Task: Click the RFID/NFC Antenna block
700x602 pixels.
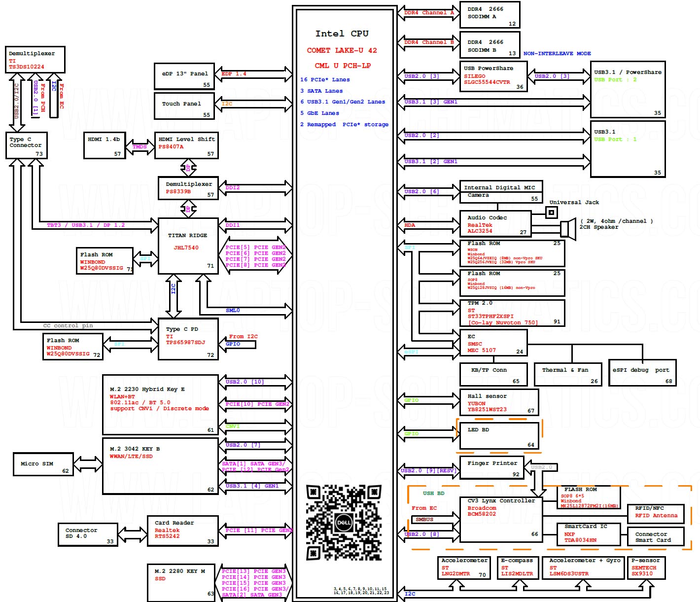Action: [x=656, y=514]
